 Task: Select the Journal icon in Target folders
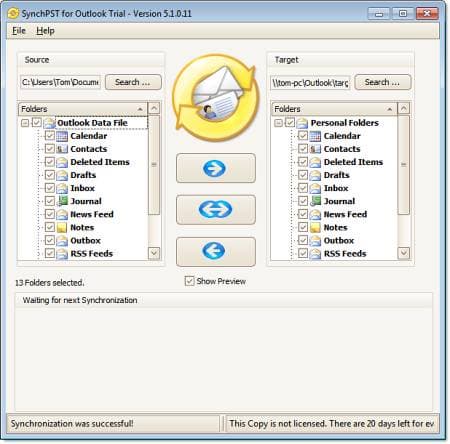(315, 201)
